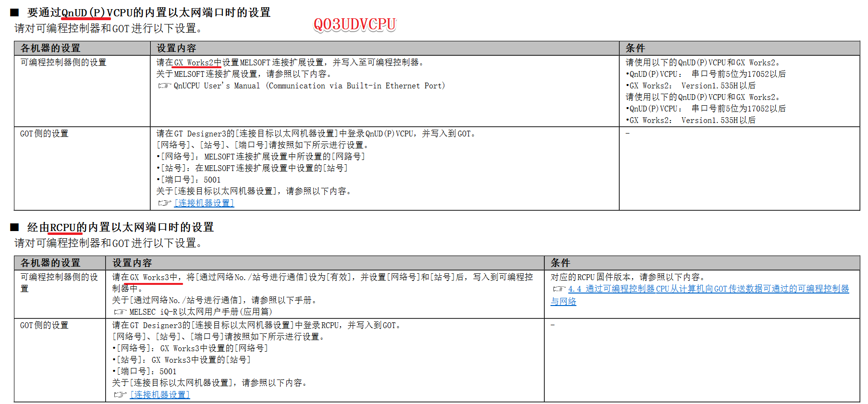Click the line 请在GX Works2中设置MELSOFT连接扩展设置
This screenshot has width=868, height=404.
(x=291, y=62)
